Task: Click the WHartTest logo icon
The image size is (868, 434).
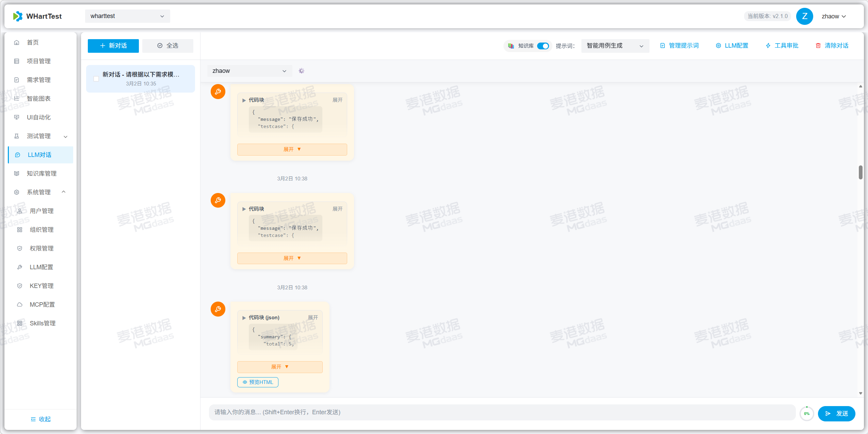Action: 18,16
